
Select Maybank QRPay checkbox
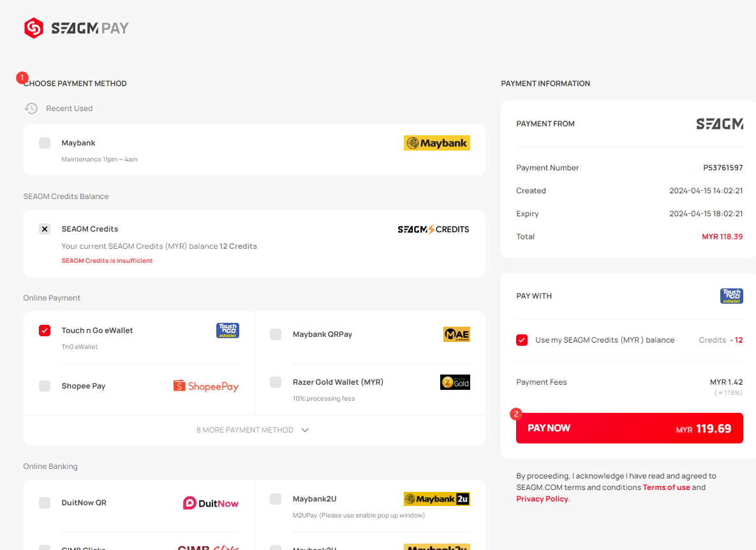(276, 334)
